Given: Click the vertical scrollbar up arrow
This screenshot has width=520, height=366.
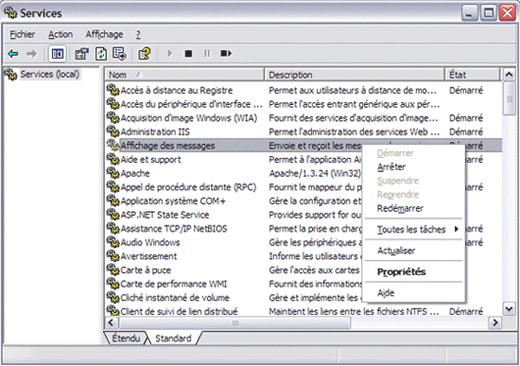Looking at the screenshot, I should tap(509, 74).
